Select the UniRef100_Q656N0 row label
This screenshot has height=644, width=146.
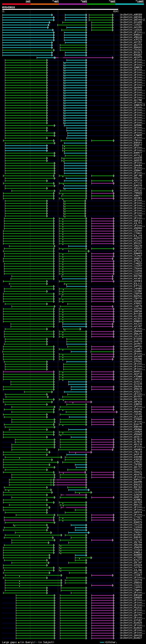131,125
